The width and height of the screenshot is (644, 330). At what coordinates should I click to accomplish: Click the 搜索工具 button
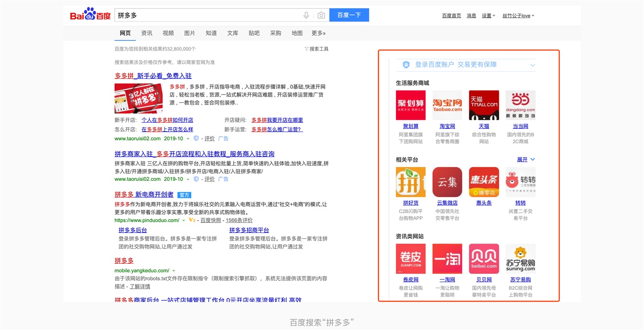[x=316, y=49]
